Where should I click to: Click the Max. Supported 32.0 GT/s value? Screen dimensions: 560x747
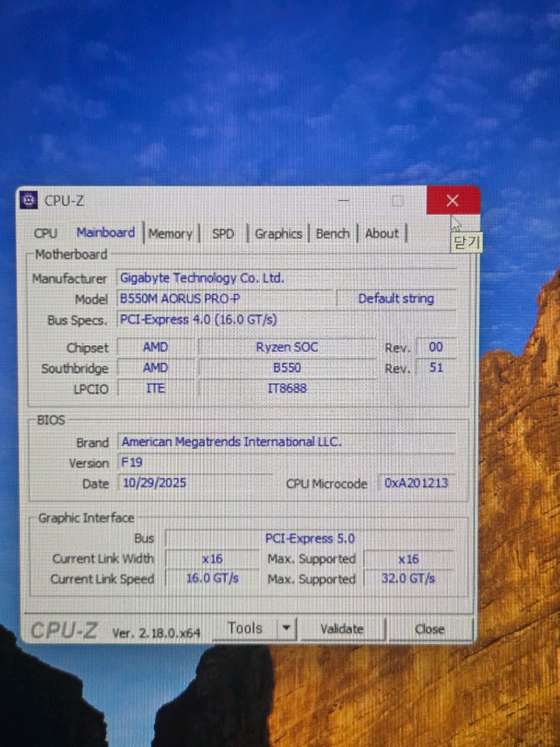tap(408, 579)
